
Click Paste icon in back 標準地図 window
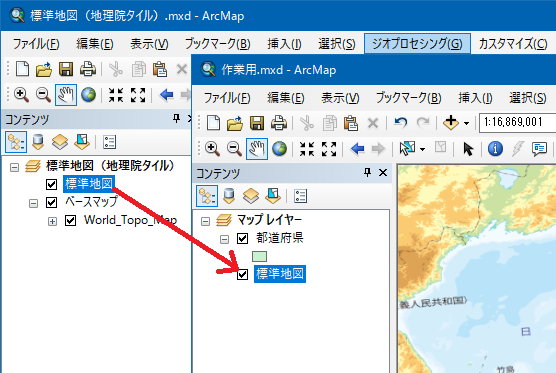tap(160, 69)
